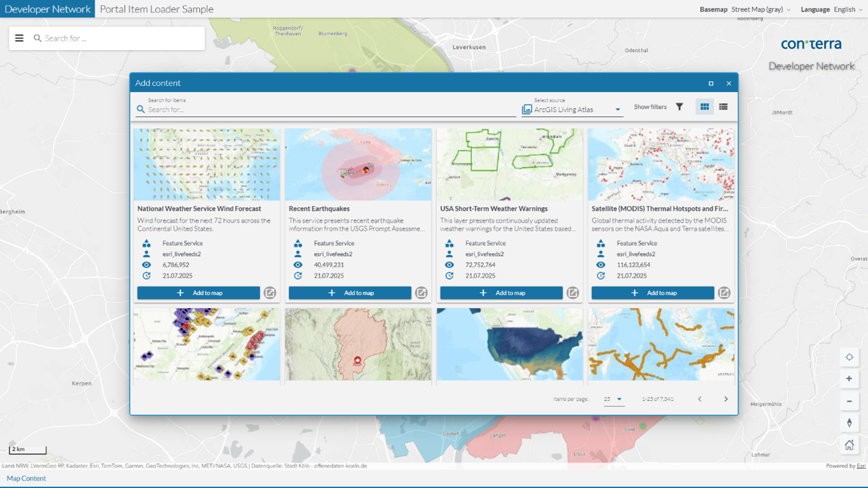Viewport: 868px width, 488px height.
Task: Open the hamburger menu beside map search
Action: 19,38
